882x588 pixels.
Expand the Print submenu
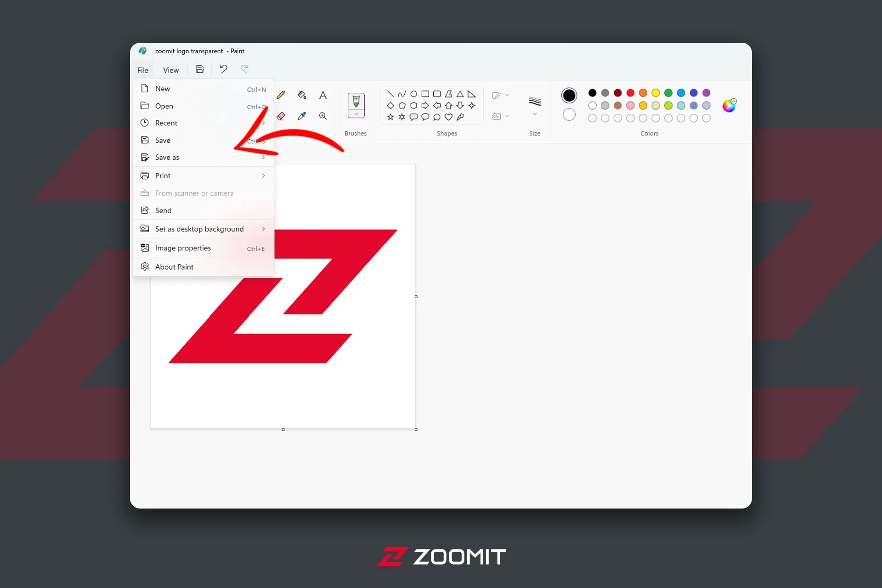tap(262, 176)
